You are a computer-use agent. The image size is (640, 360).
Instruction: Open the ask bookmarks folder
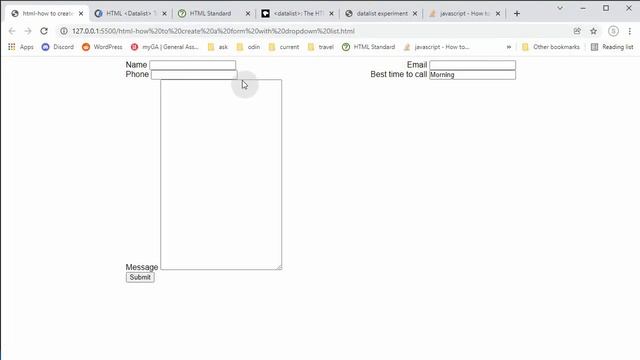(218, 47)
